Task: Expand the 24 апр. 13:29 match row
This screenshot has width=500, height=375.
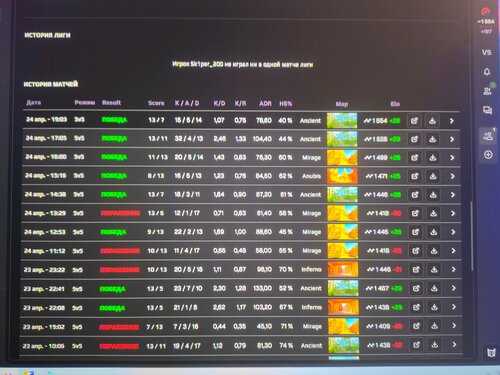Action: (453, 213)
